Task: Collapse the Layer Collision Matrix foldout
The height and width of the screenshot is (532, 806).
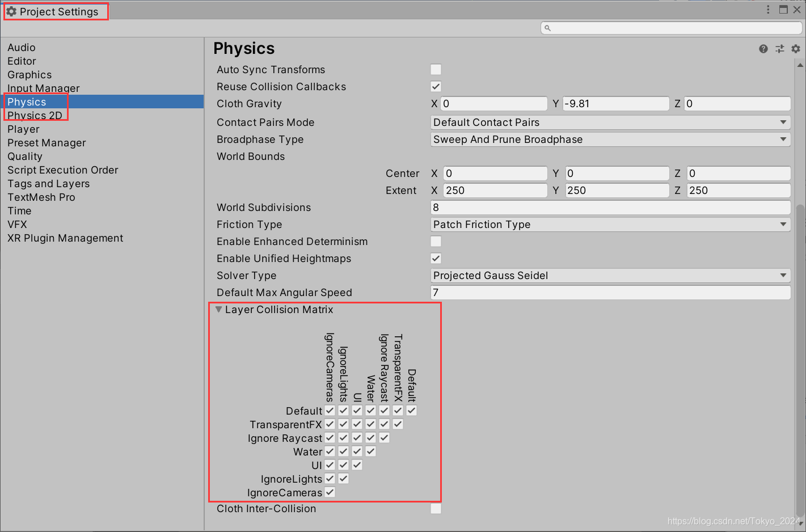Action: pyautogui.click(x=218, y=310)
